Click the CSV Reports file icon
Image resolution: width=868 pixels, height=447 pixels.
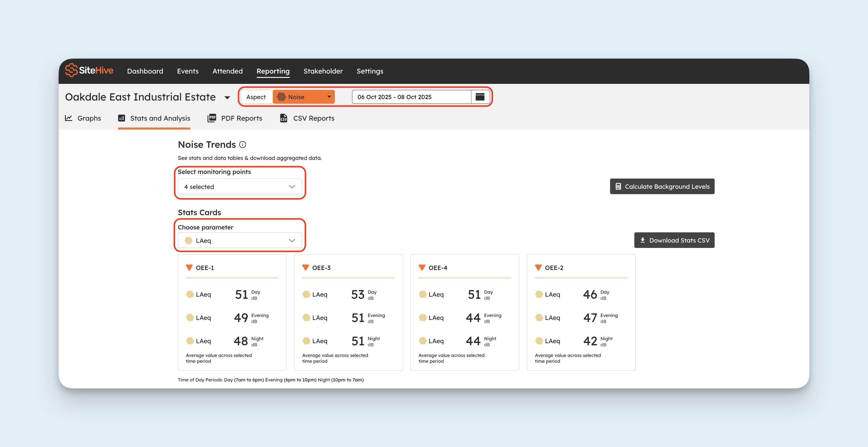coord(284,118)
